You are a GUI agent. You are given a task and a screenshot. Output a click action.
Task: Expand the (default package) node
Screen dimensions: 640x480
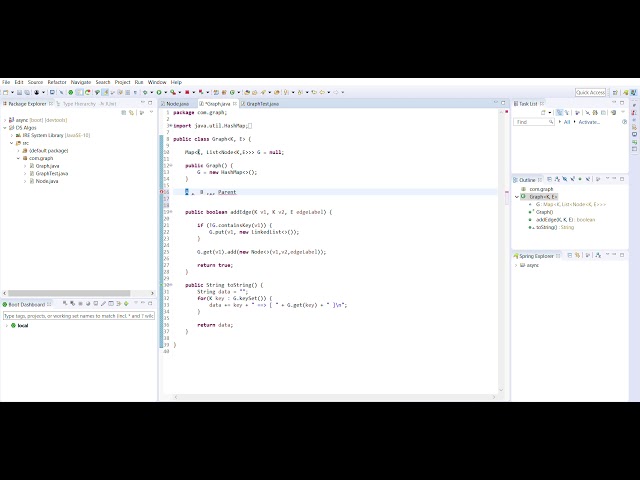coord(18,151)
